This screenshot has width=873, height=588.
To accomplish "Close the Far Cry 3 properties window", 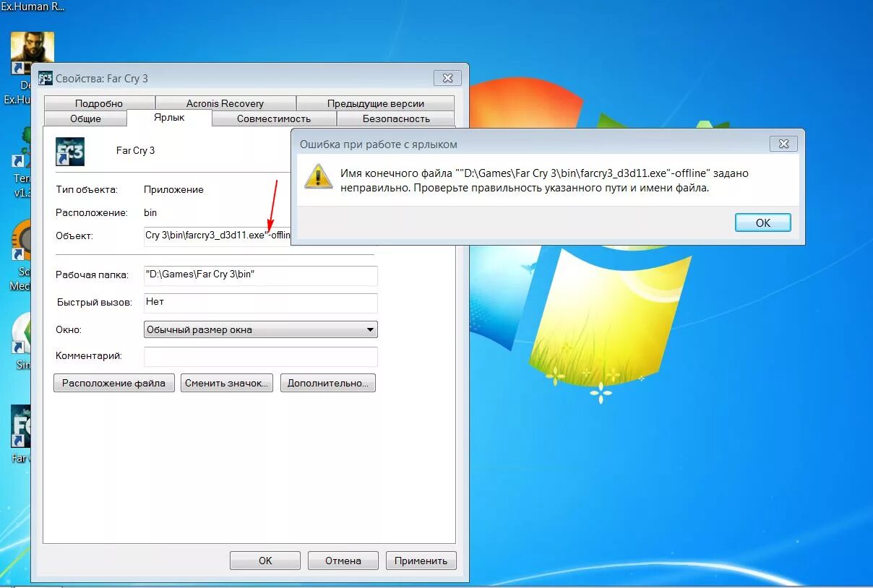I will [448, 78].
